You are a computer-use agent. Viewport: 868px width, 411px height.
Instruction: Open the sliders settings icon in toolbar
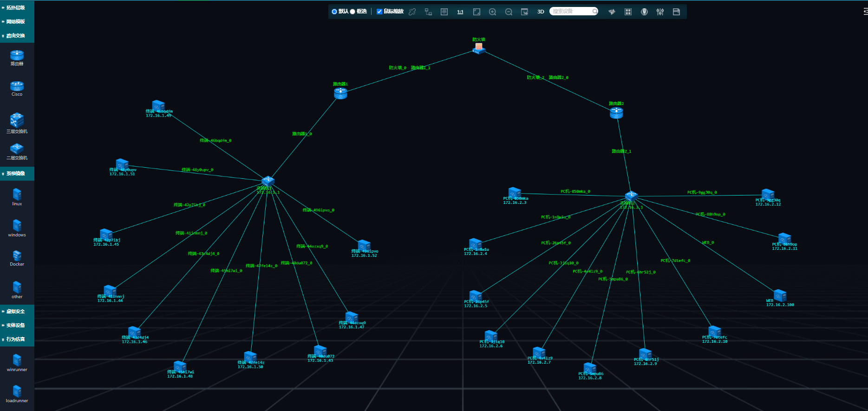pyautogui.click(x=660, y=12)
